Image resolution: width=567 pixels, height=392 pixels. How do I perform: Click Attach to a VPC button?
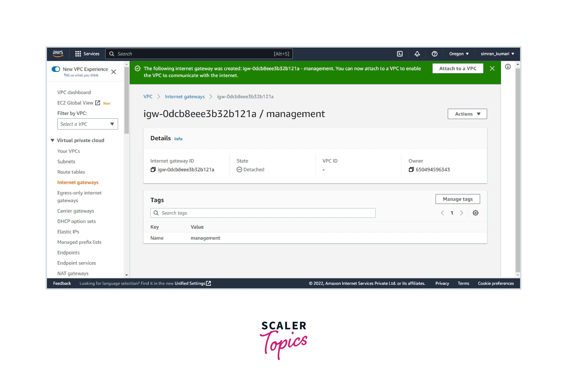click(x=457, y=69)
